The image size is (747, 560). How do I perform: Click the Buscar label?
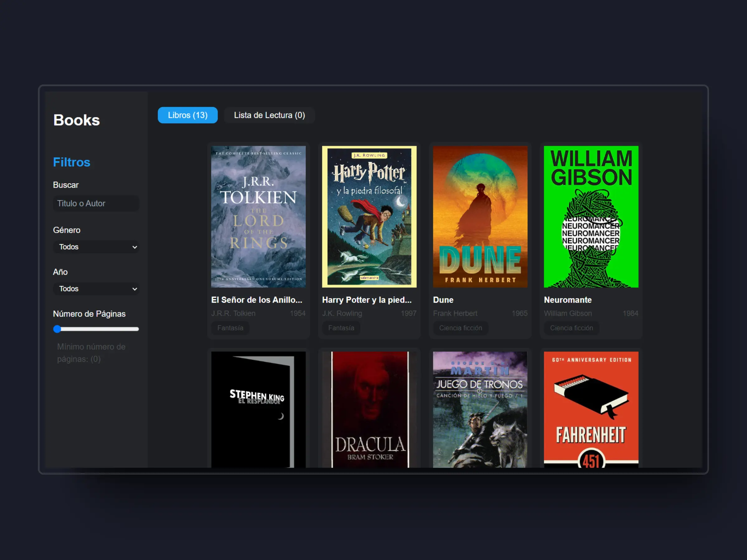(x=65, y=185)
